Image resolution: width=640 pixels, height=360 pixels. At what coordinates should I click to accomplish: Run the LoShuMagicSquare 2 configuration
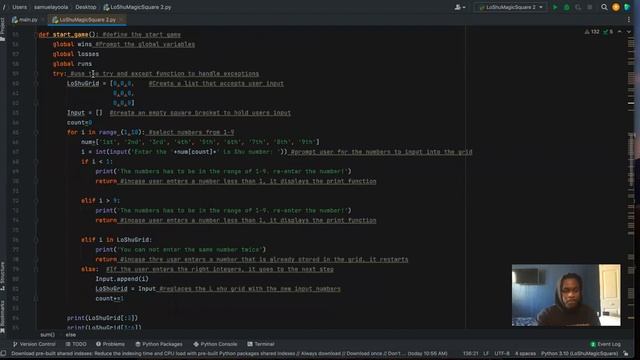tap(555, 7)
